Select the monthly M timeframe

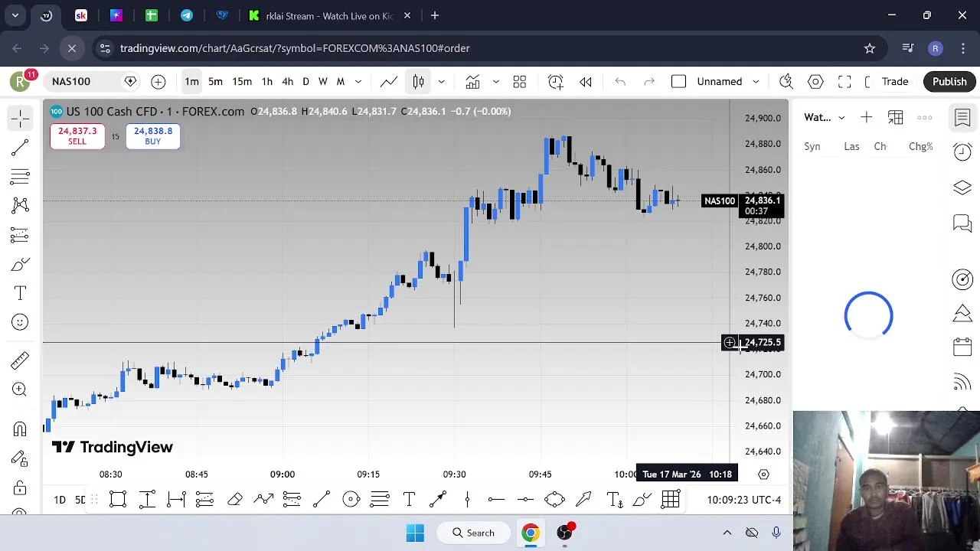341,81
